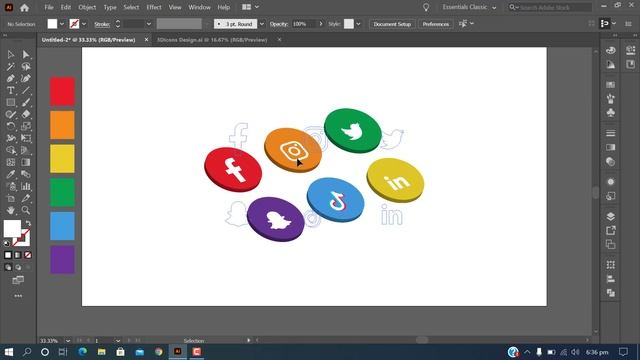Select the Type tool

(11, 90)
